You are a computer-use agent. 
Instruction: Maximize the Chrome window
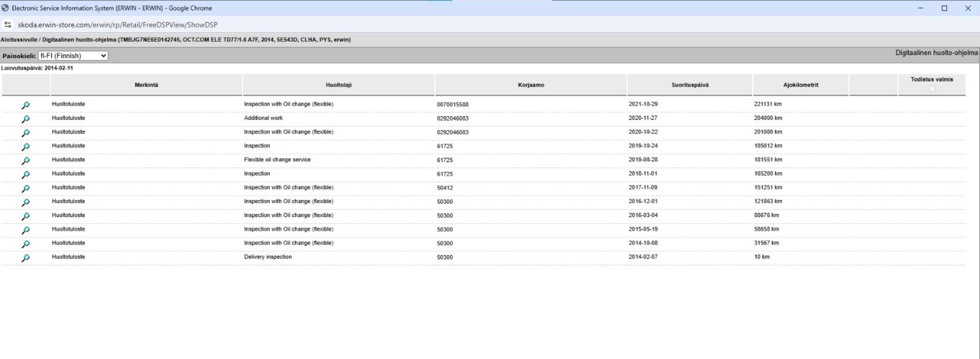(x=944, y=8)
